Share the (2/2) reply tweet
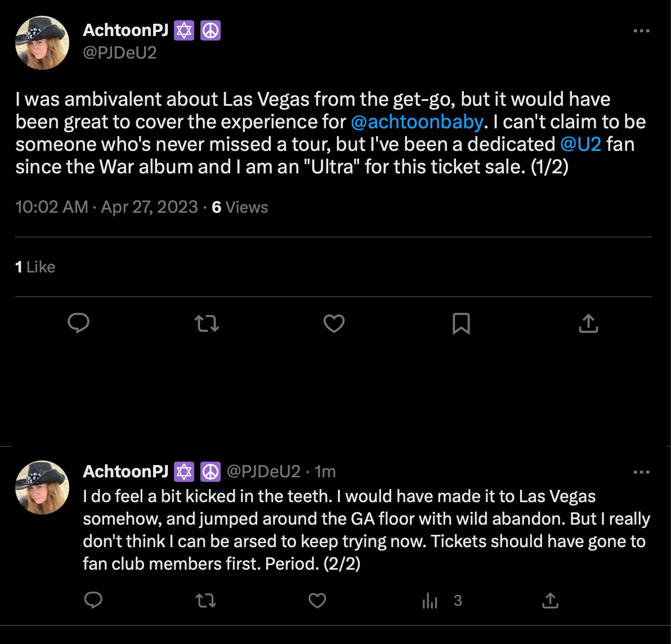The width and height of the screenshot is (671, 644). click(x=550, y=601)
